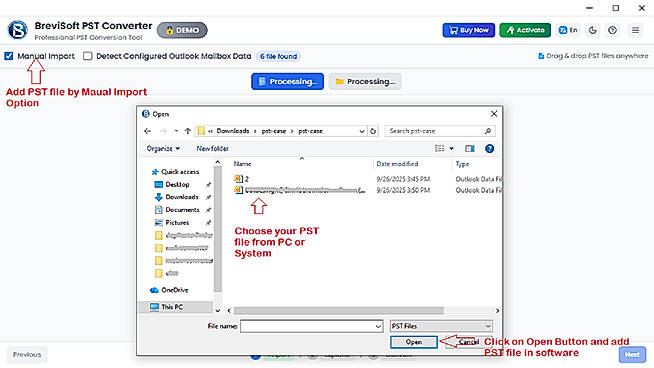The width and height of the screenshot is (654, 368).
Task: Toggle the preview pane icon
Action: point(470,149)
